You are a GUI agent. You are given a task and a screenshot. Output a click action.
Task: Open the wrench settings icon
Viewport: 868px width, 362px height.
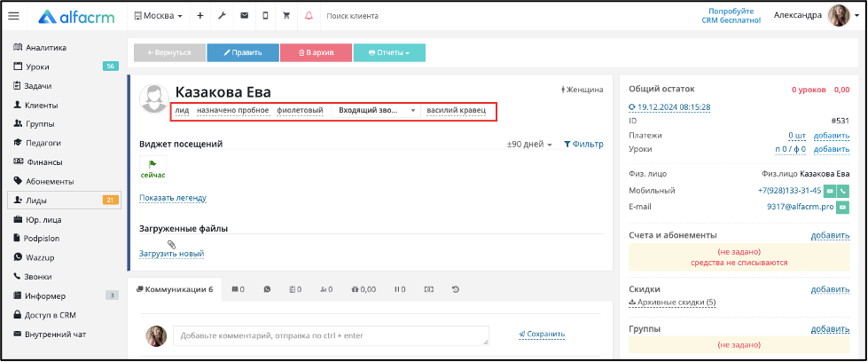click(222, 16)
